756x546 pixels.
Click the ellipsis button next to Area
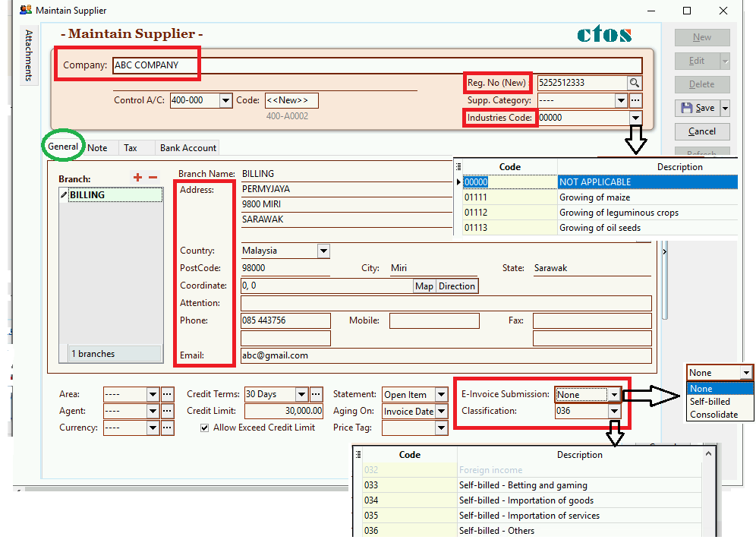click(x=167, y=395)
